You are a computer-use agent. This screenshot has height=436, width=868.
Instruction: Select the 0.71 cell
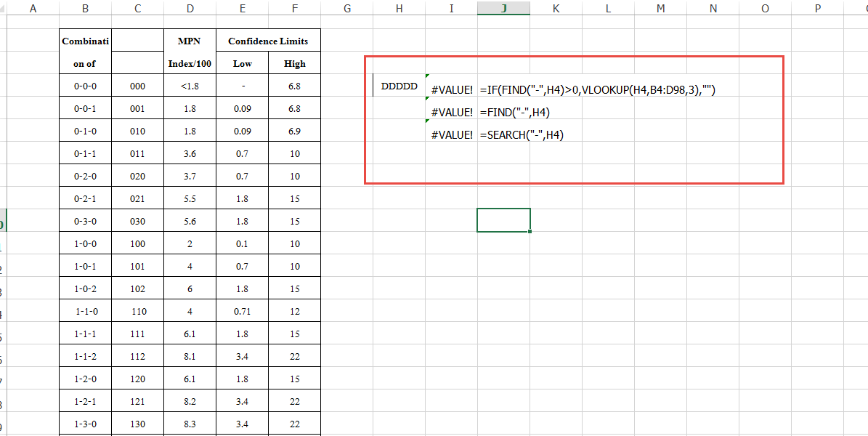[243, 311]
